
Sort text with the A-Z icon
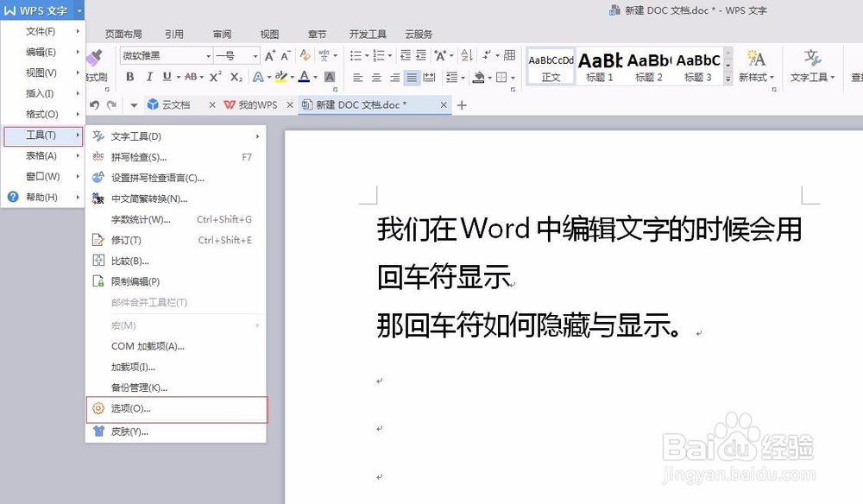[x=466, y=55]
